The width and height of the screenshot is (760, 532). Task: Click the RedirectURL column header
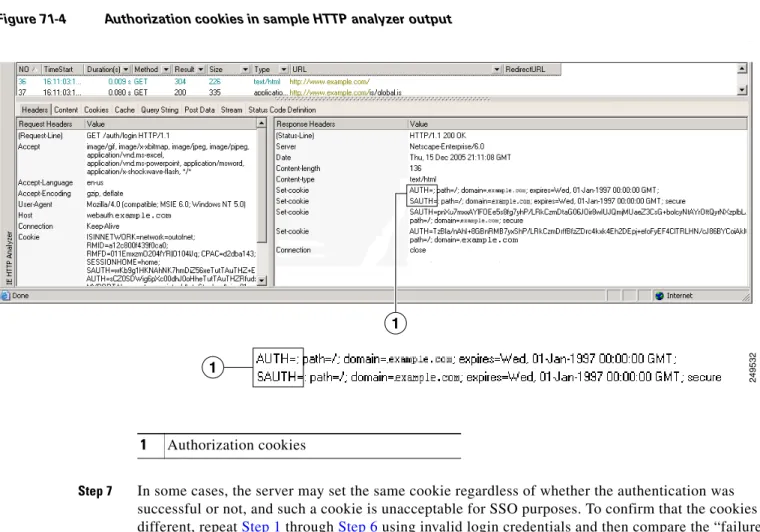[532, 69]
